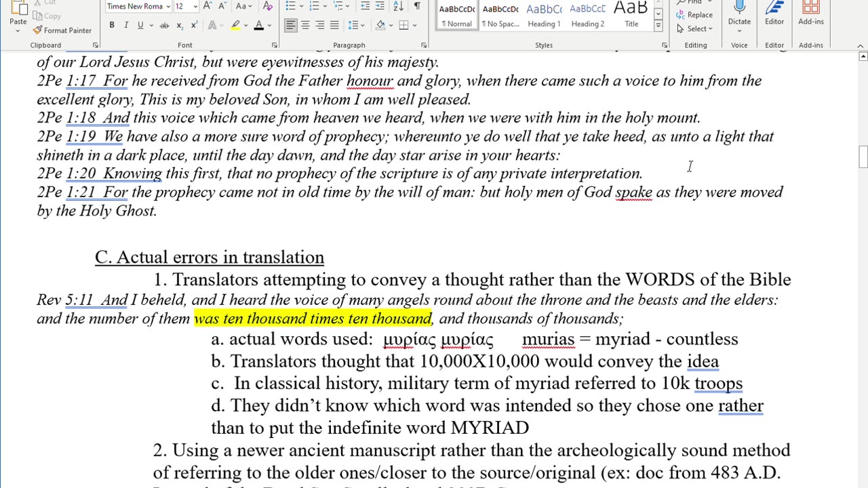
Task: Open the Font dialog launcher
Action: point(274,45)
